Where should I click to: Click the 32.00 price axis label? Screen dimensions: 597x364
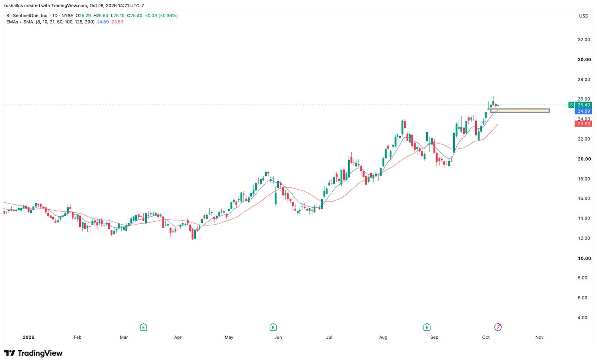click(x=584, y=39)
